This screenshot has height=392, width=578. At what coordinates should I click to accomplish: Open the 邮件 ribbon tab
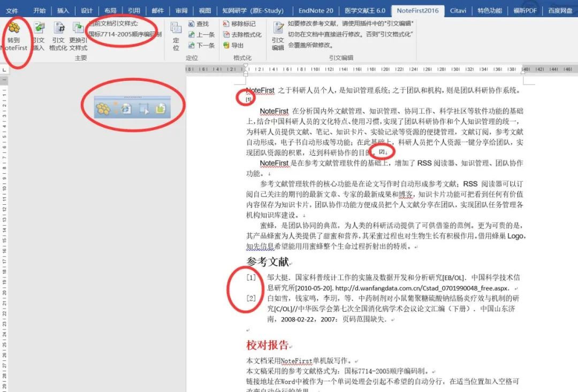[x=157, y=11]
